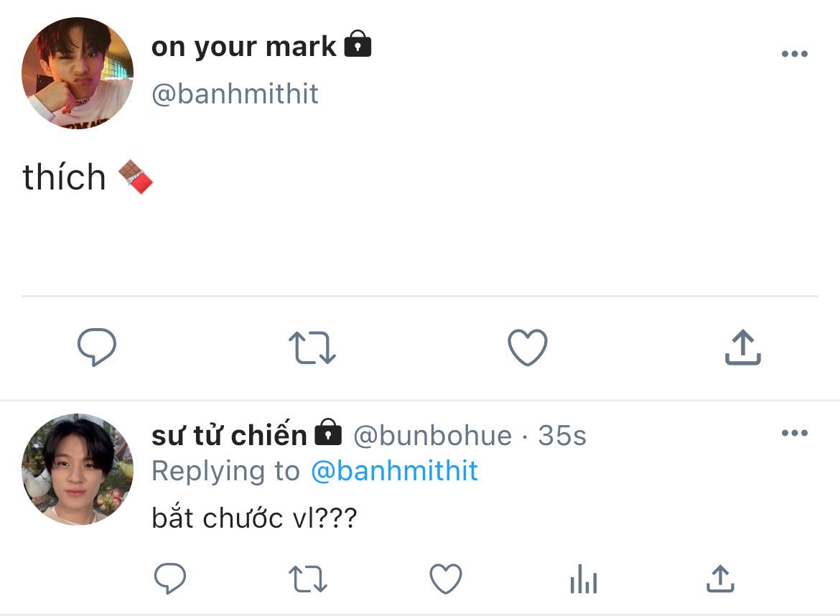Retweet the 'bắt chước vl???' reply
The height and width of the screenshot is (616, 840).
pyautogui.click(x=308, y=579)
